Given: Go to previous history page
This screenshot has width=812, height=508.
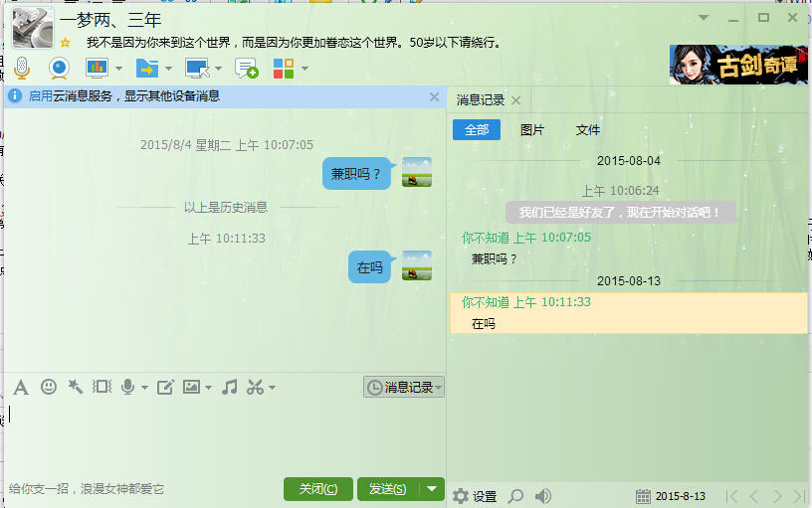Looking at the screenshot, I should (754, 497).
